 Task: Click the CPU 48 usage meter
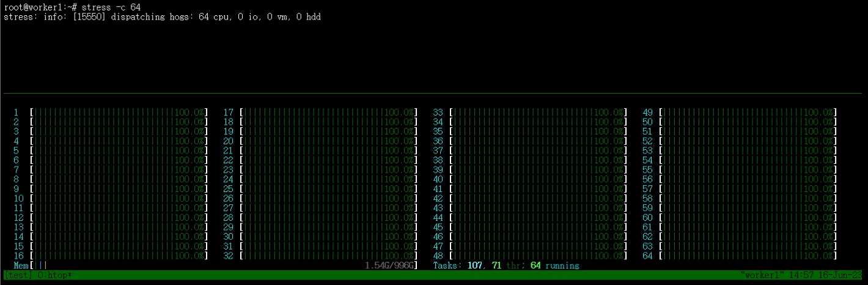point(539,256)
